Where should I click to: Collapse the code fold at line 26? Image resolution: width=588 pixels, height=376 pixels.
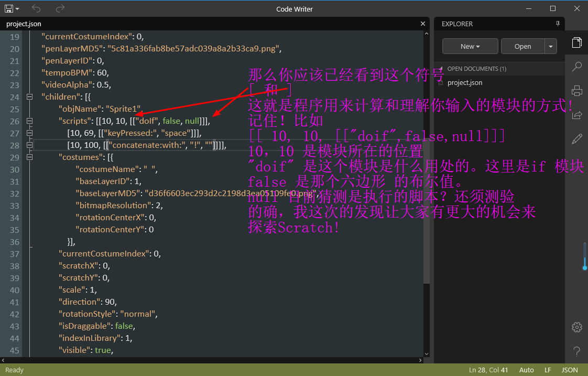tap(30, 121)
